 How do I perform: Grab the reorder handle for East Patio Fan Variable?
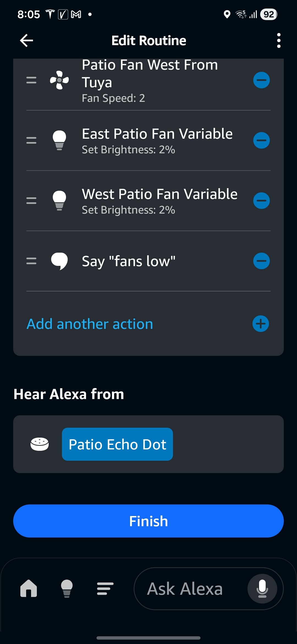point(31,140)
